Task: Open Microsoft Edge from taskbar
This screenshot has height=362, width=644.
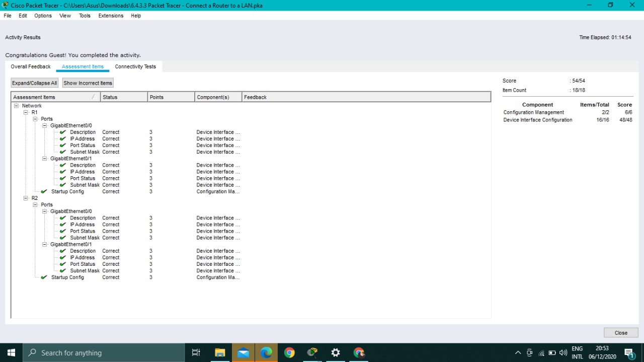Action: coord(266,352)
